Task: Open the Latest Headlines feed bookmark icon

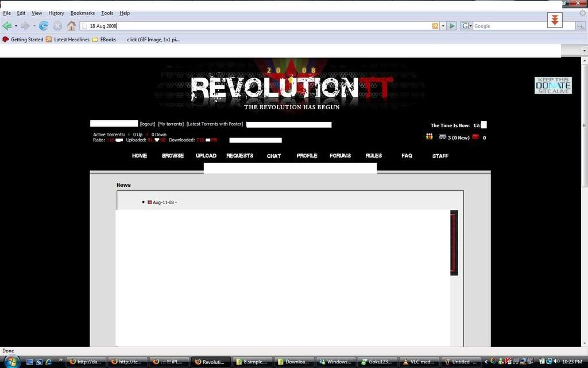Action: 49,40
